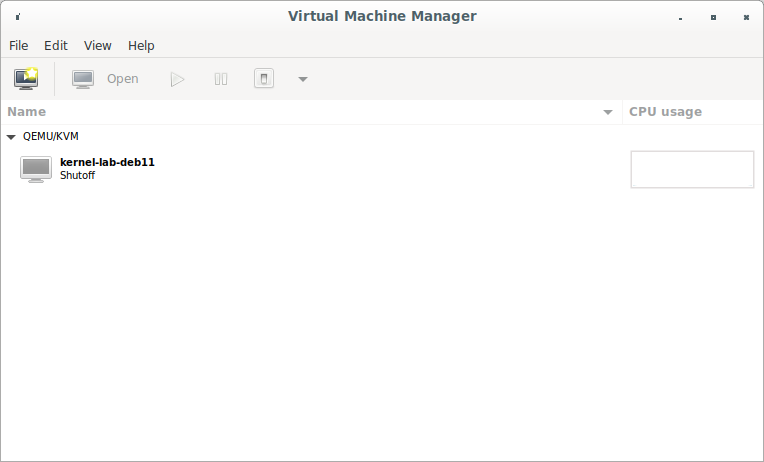This screenshot has width=764, height=462.
Task: Collapse the QEMU/KVM connection tree
Action: coord(11,137)
